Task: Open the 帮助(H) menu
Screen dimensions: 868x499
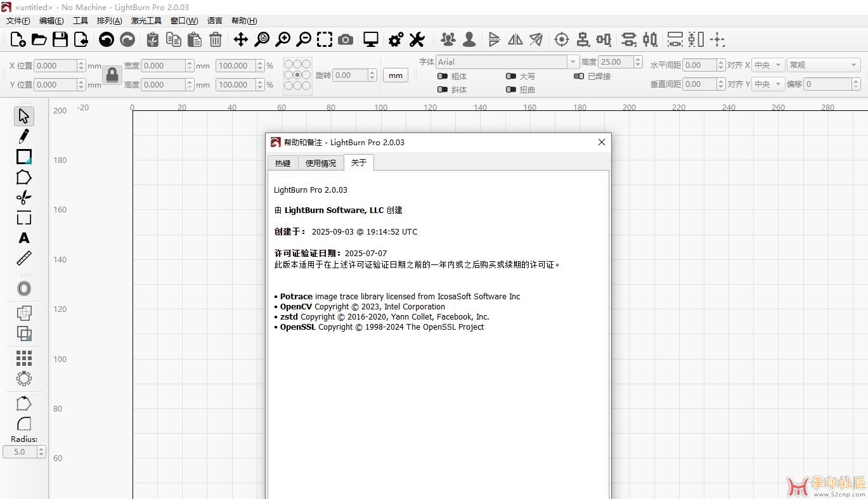Action: tap(244, 21)
